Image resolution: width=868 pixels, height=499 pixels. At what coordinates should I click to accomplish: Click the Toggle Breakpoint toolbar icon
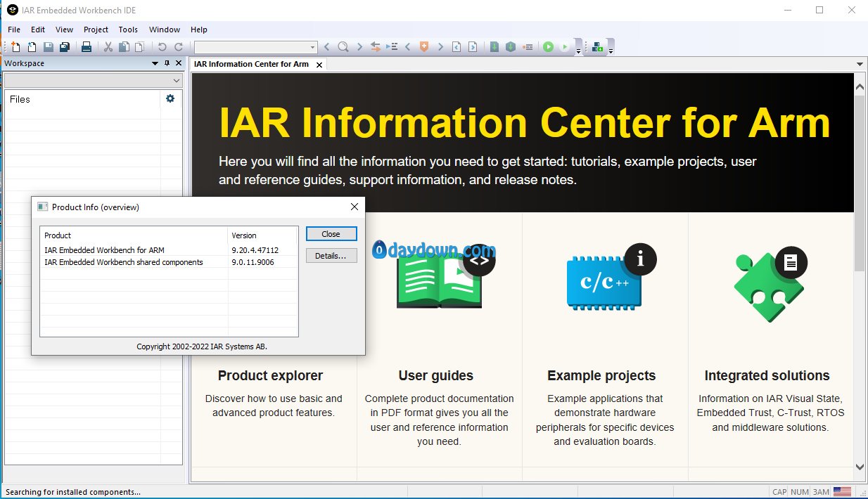[527, 47]
